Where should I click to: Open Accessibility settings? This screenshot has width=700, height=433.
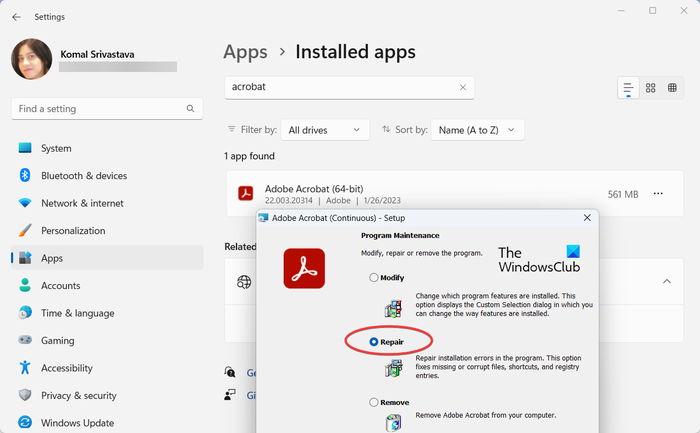(x=107, y=368)
